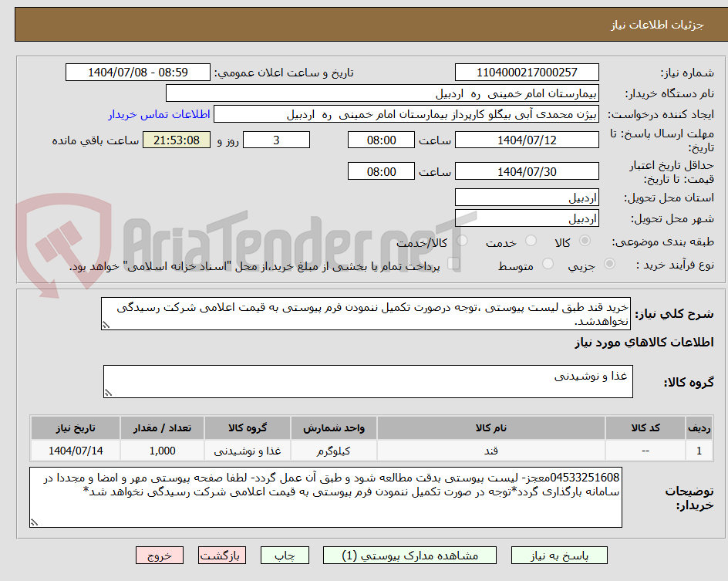Click the 21:53:08 remaining time counter

pos(176,140)
